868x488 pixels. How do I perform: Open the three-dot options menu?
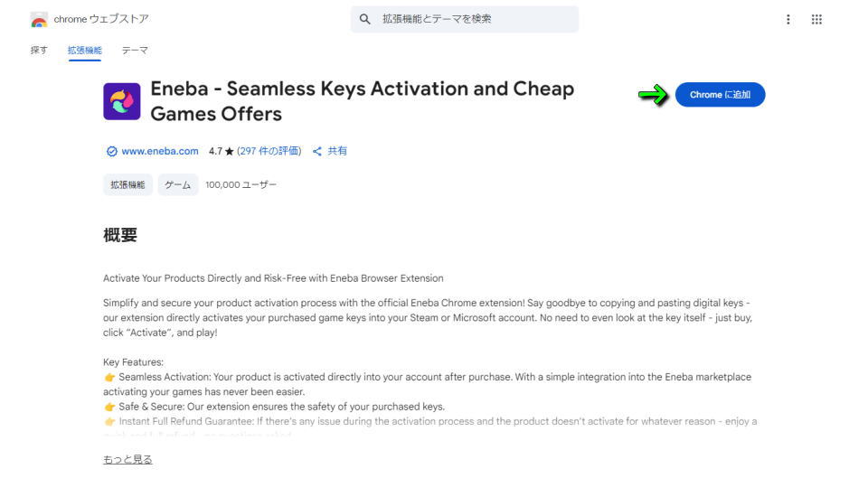[x=788, y=19]
